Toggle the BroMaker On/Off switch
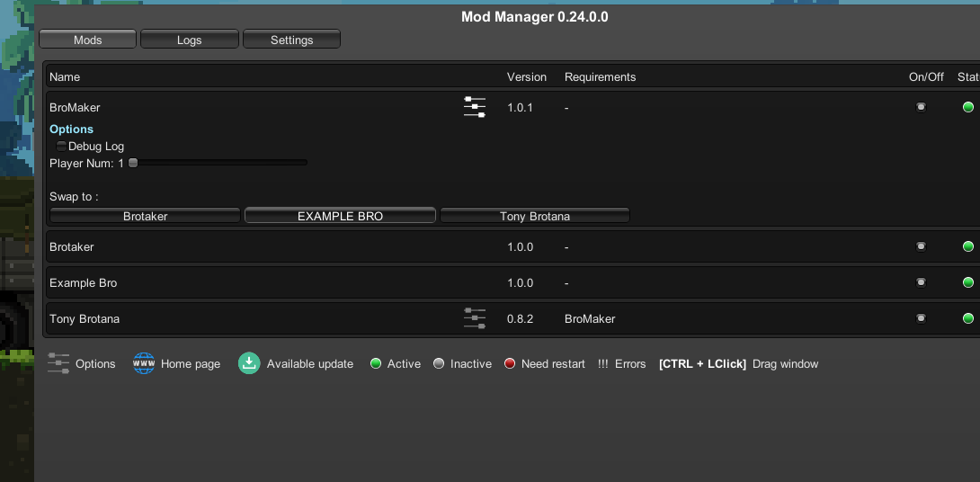The height and width of the screenshot is (482, 980). click(x=921, y=107)
